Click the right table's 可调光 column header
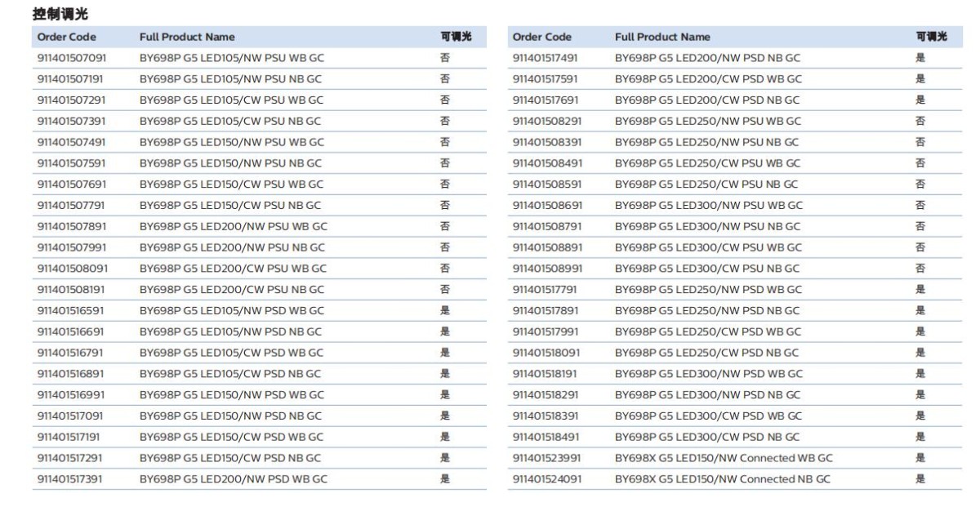The width and height of the screenshot is (980, 507). coord(931,37)
